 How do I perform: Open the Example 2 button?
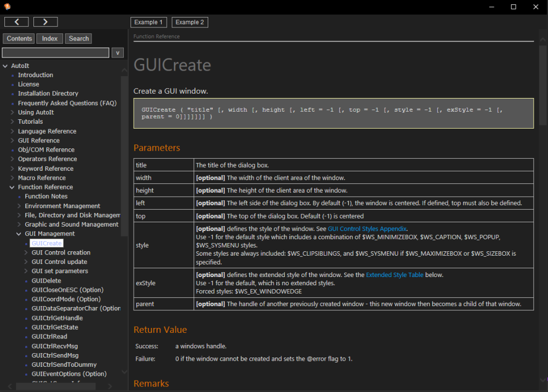[190, 22]
